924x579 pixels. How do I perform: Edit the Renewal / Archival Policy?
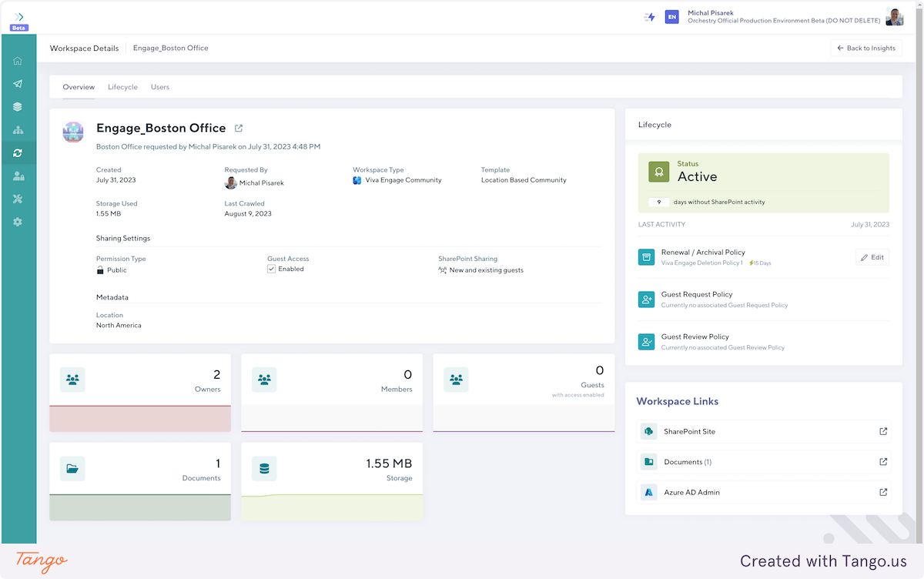872,257
